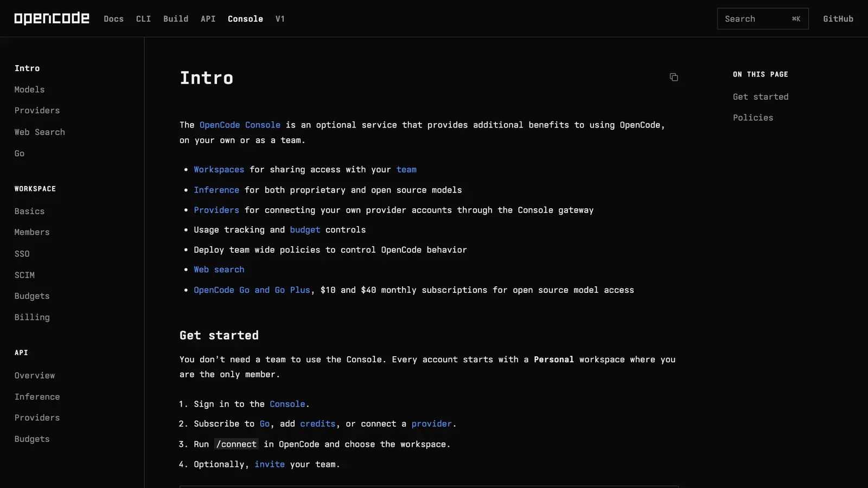This screenshot has height=488, width=868.
Task: Open SSO in the sidebar
Action: [22, 254]
